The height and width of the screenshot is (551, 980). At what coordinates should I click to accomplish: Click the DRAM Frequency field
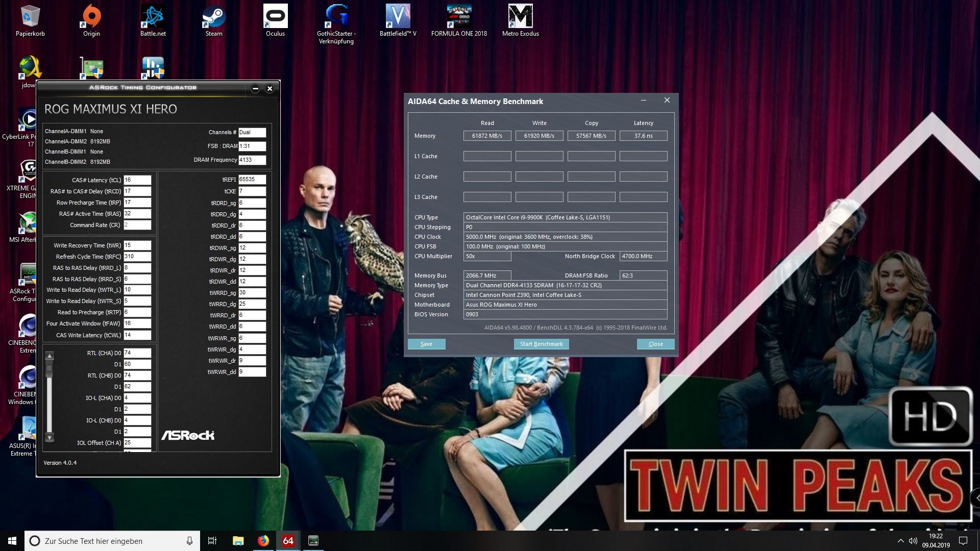(x=252, y=160)
